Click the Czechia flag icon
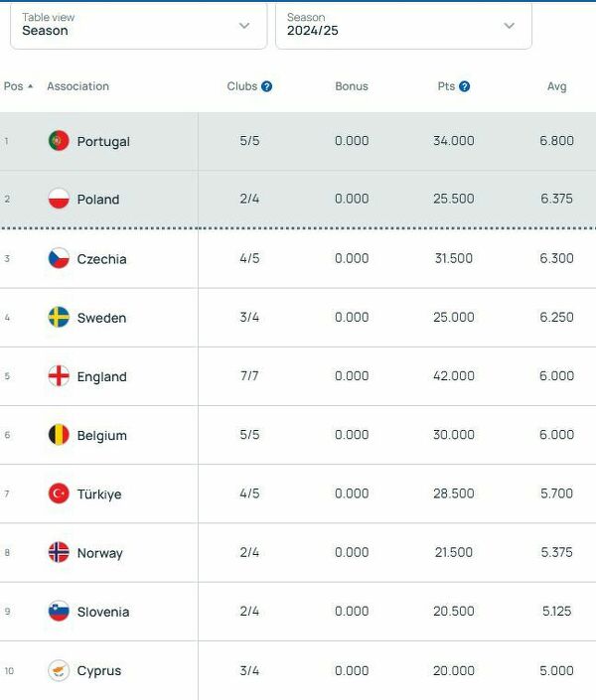Image resolution: width=596 pixels, height=700 pixels. (59, 258)
